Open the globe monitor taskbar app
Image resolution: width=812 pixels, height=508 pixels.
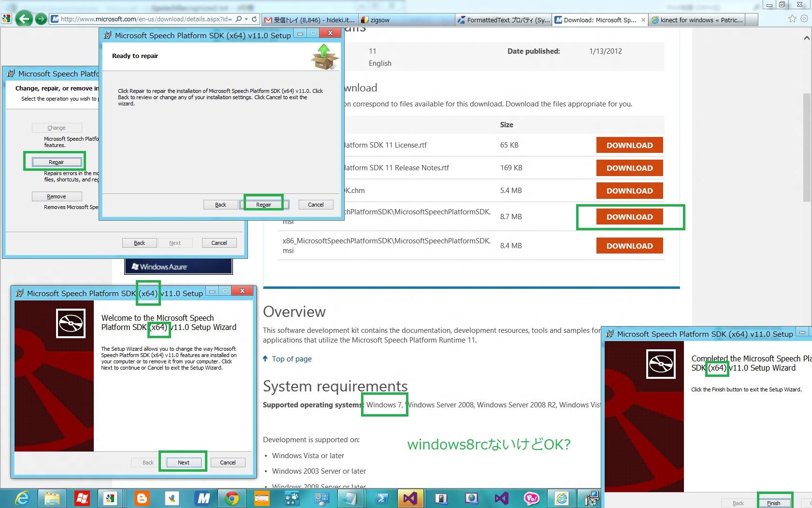click(471, 498)
